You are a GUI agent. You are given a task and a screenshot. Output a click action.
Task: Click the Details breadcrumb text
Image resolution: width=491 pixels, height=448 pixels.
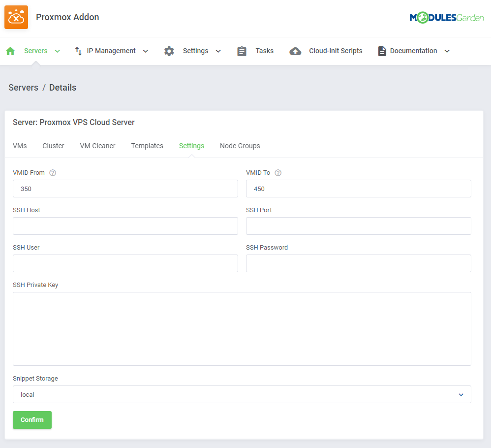click(62, 88)
